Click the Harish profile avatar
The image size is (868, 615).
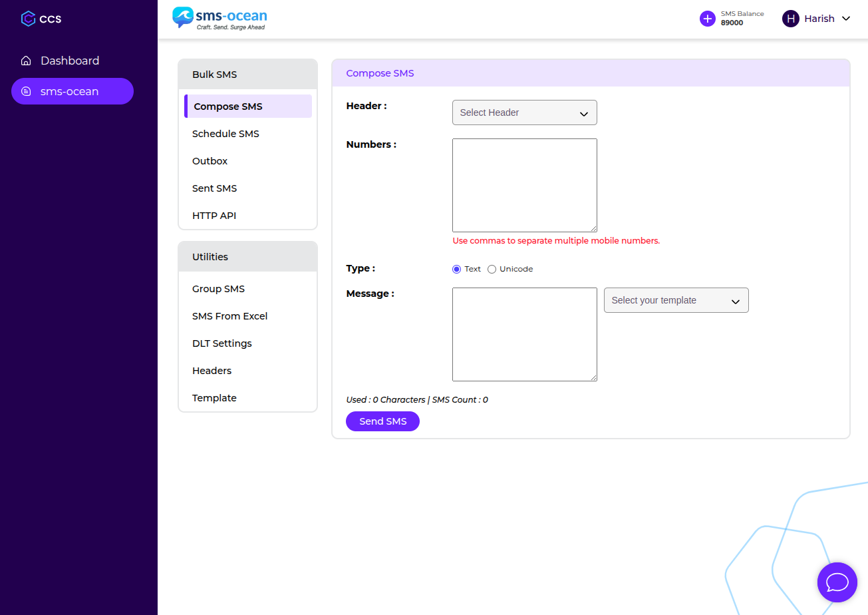[x=790, y=19]
